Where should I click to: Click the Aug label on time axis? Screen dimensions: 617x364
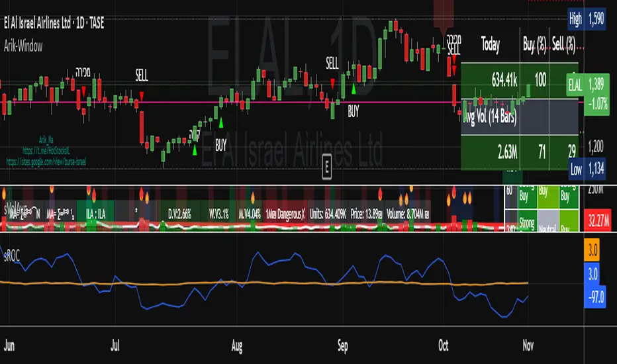[237, 345]
